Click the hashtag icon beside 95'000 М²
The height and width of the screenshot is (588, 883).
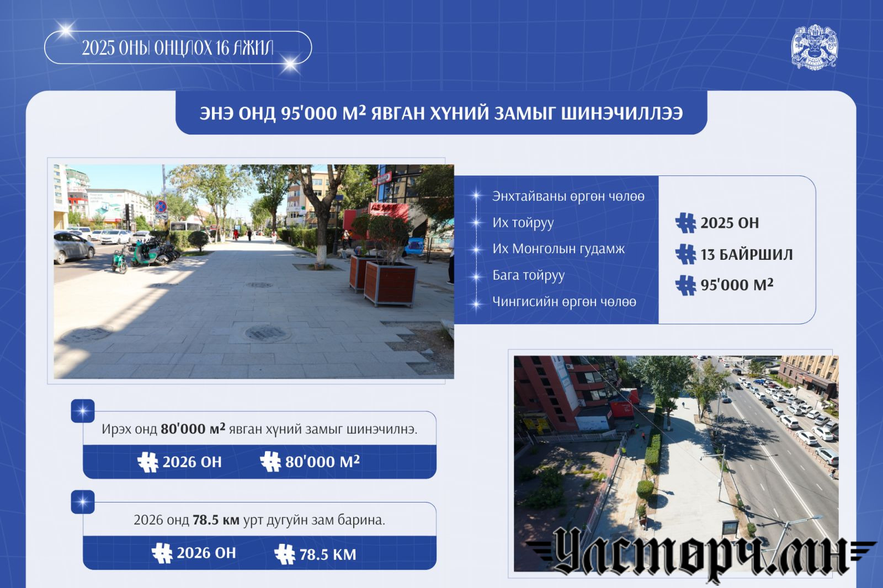(685, 285)
